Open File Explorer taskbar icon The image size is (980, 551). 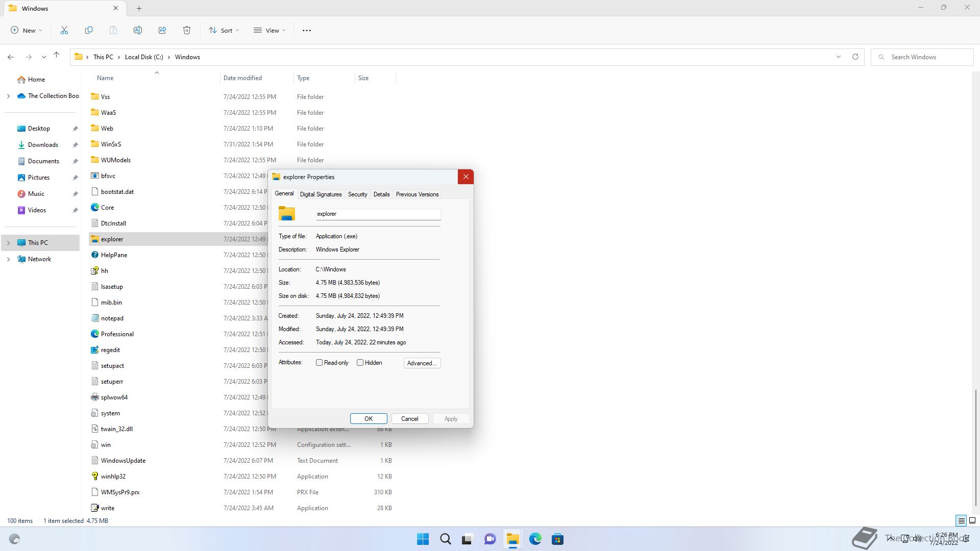click(x=512, y=539)
